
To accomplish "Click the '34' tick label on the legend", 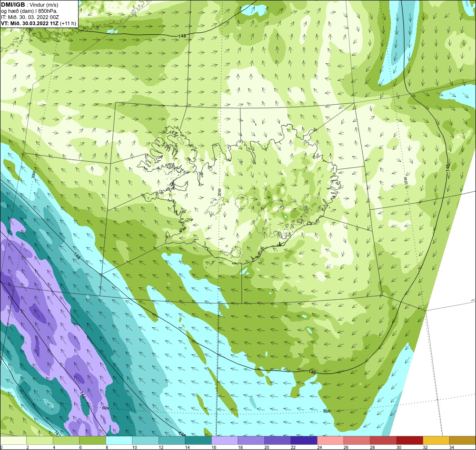I will tap(452, 447).
